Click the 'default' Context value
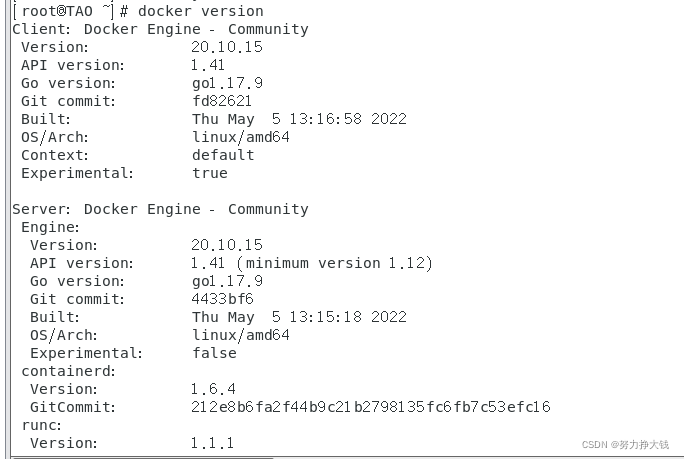684x459 pixels. [223, 155]
